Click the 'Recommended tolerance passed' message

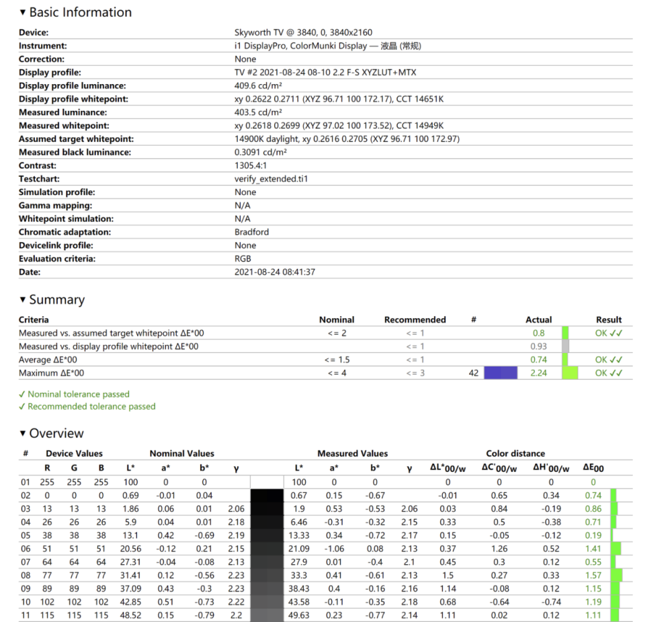click(x=87, y=407)
